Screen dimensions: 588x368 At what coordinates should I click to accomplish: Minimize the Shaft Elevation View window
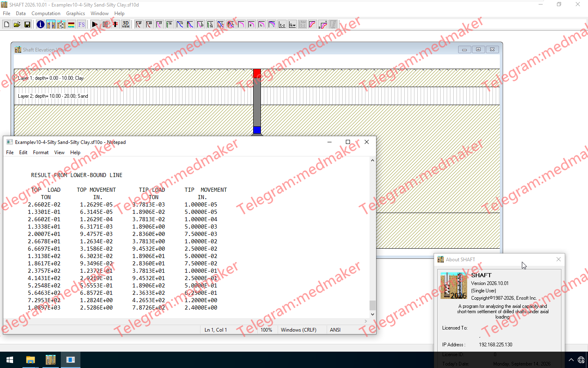[464, 49]
